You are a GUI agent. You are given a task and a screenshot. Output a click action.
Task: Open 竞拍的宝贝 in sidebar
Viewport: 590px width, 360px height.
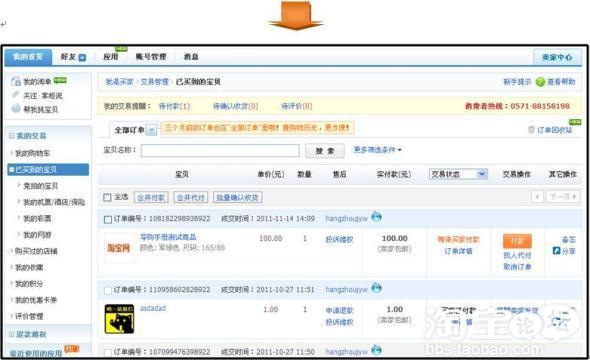pos(41,186)
